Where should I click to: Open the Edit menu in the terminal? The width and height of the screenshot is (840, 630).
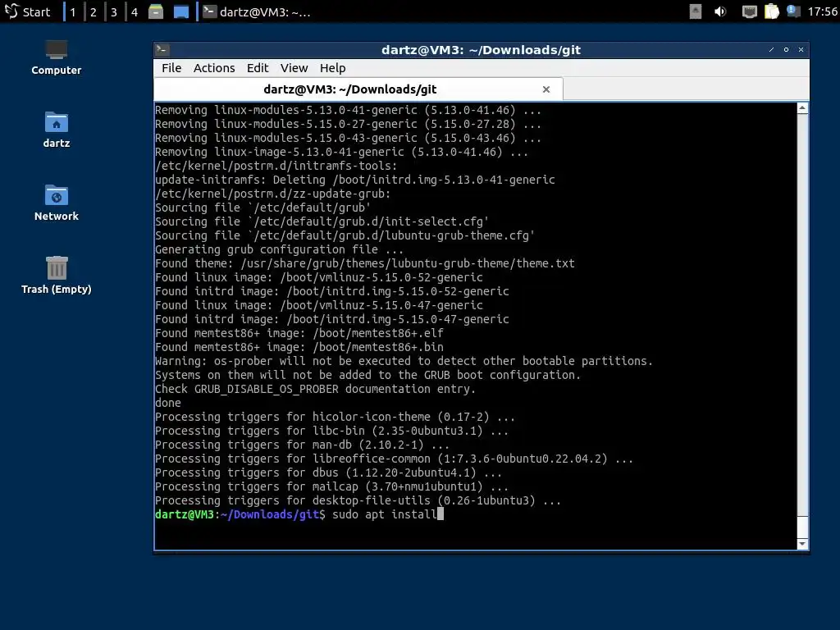click(258, 68)
